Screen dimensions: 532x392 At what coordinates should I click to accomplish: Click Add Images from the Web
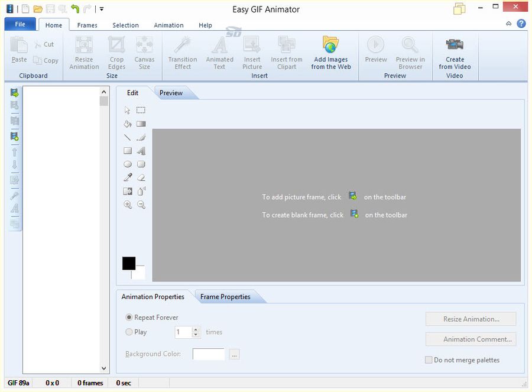click(x=331, y=53)
